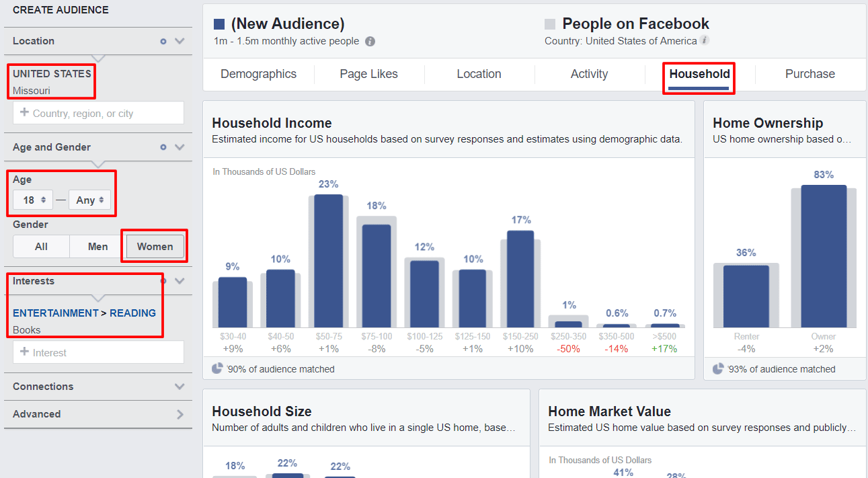Click the Interest input field
The height and width of the screenshot is (478, 868).
coord(98,352)
